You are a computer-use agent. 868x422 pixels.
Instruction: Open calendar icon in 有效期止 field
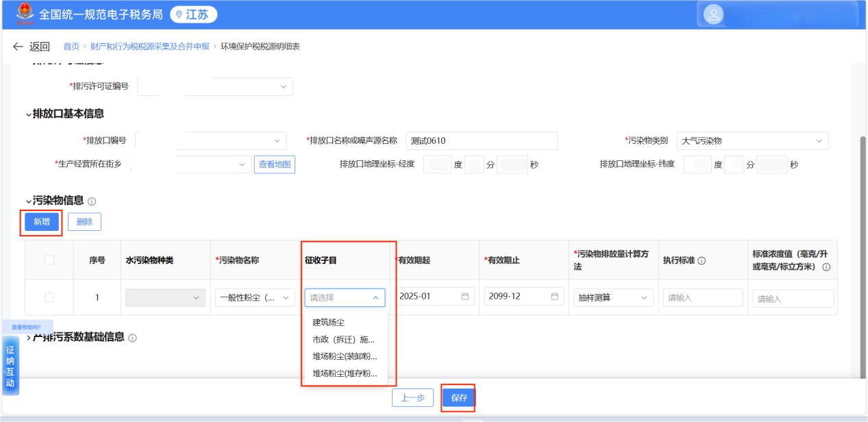click(554, 297)
